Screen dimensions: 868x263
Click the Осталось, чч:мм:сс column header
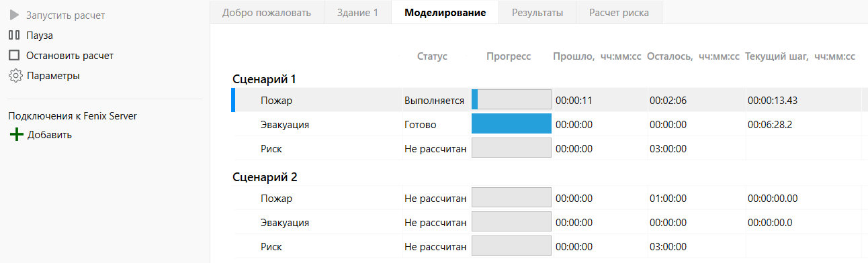693,56
